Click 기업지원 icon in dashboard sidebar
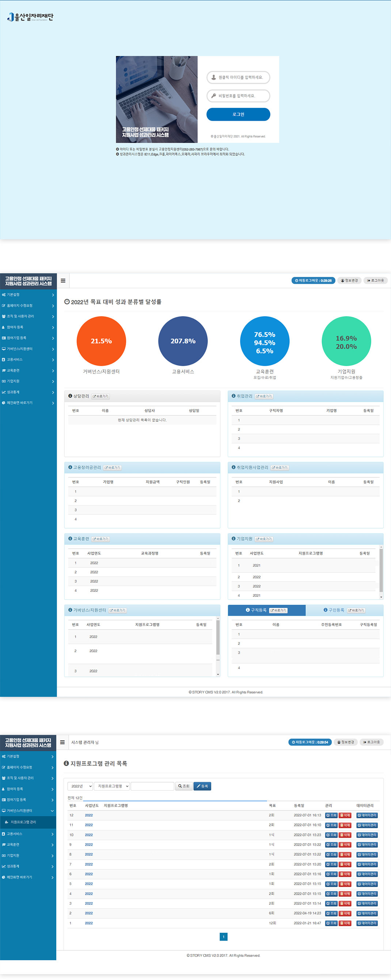The image size is (391, 980). click(3, 381)
